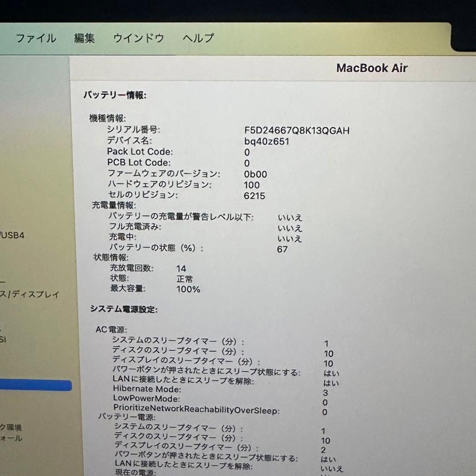Screen dimensions: 476x476
Task: Open the ファイル menu
Action: click(36, 38)
